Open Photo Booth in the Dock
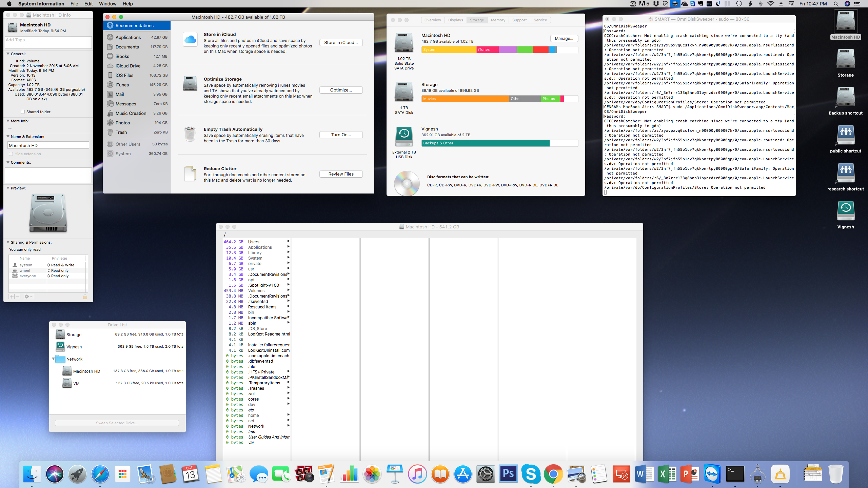The width and height of the screenshot is (868, 488). coord(304,474)
